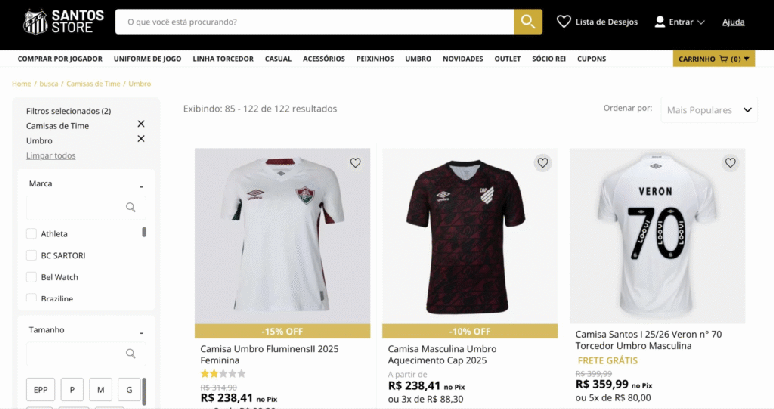Viewport: 774px width, 409px height.
Task: Open the Carrinho cart button
Action: tap(713, 59)
